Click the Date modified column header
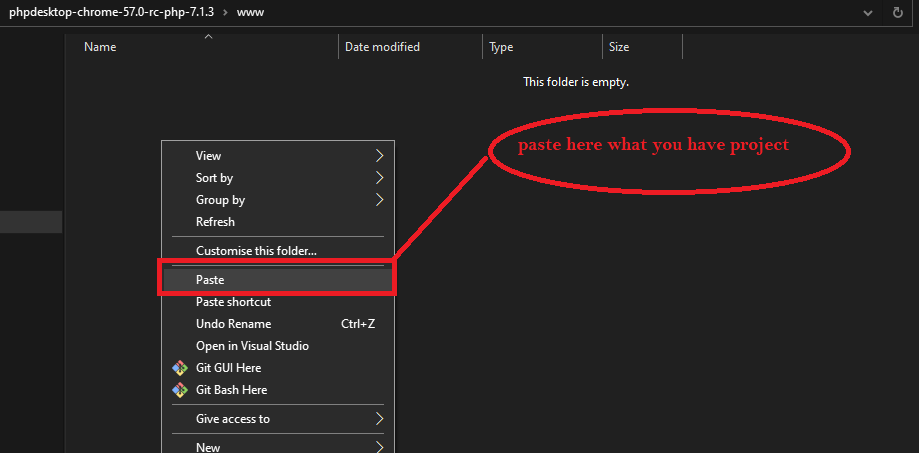 382,47
